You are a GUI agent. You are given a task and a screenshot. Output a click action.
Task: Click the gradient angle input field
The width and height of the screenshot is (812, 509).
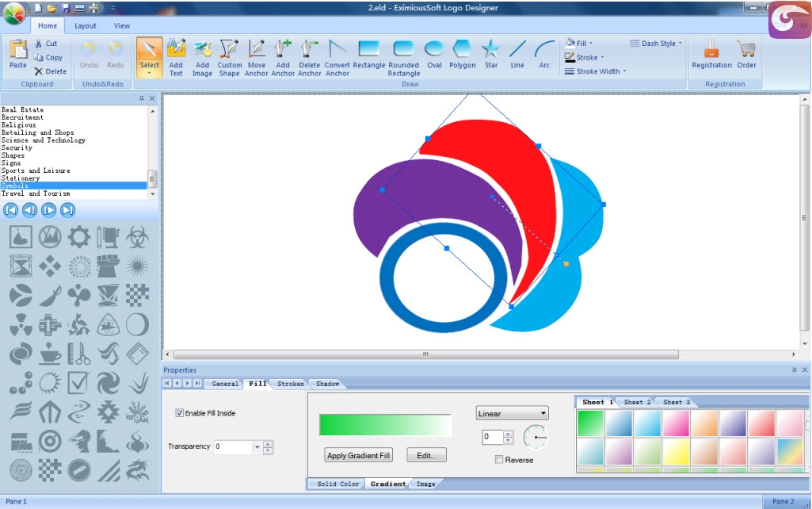click(493, 437)
